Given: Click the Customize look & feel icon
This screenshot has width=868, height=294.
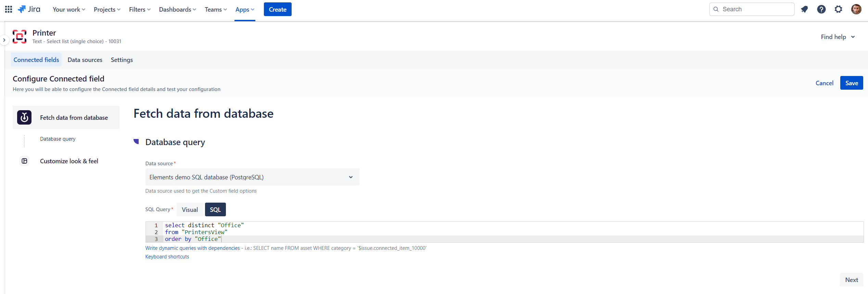Looking at the screenshot, I should (x=24, y=161).
